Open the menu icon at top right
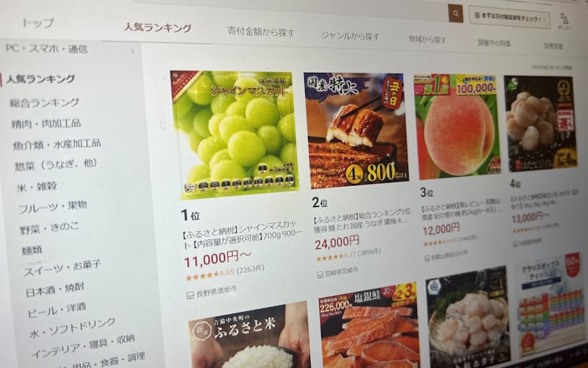Image resolution: width=588 pixels, height=368 pixels. (564, 21)
